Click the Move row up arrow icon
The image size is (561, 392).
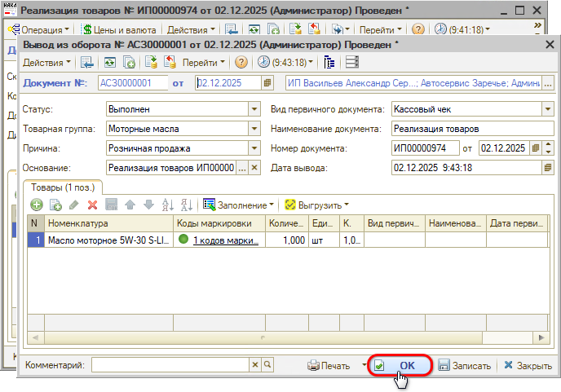point(130,205)
